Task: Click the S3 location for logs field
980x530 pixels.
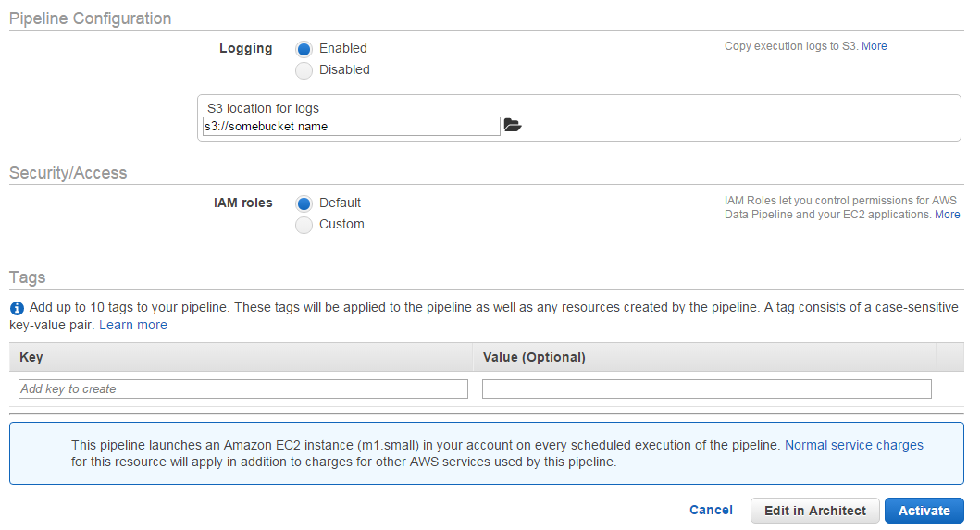Action: click(x=351, y=127)
